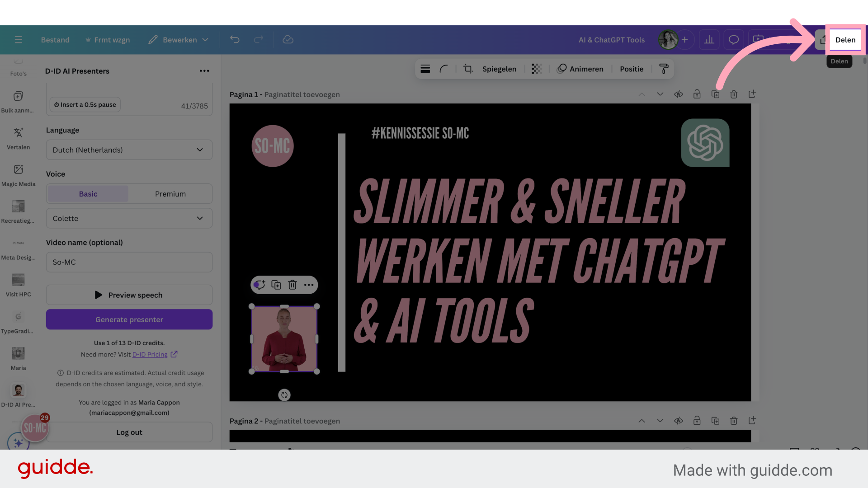
Task: Move Pagina 1 up chevron
Action: (642, 94)
